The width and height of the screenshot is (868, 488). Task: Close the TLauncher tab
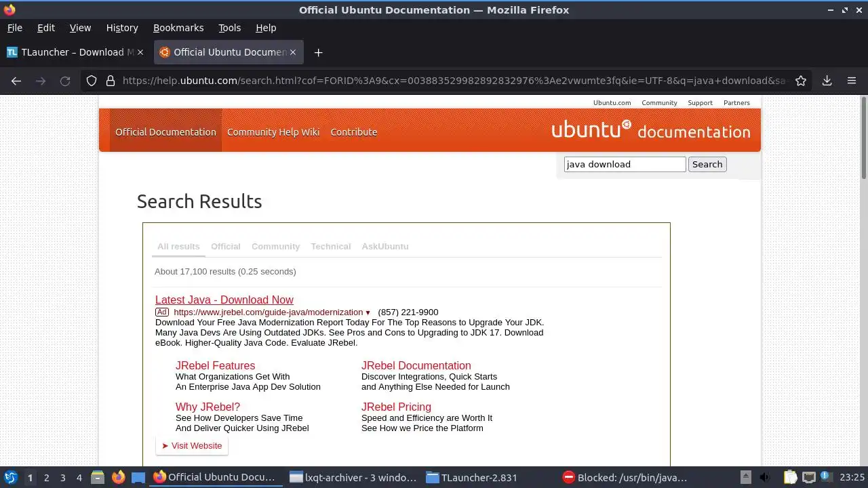pyautogui.click(x=140, y=52)
